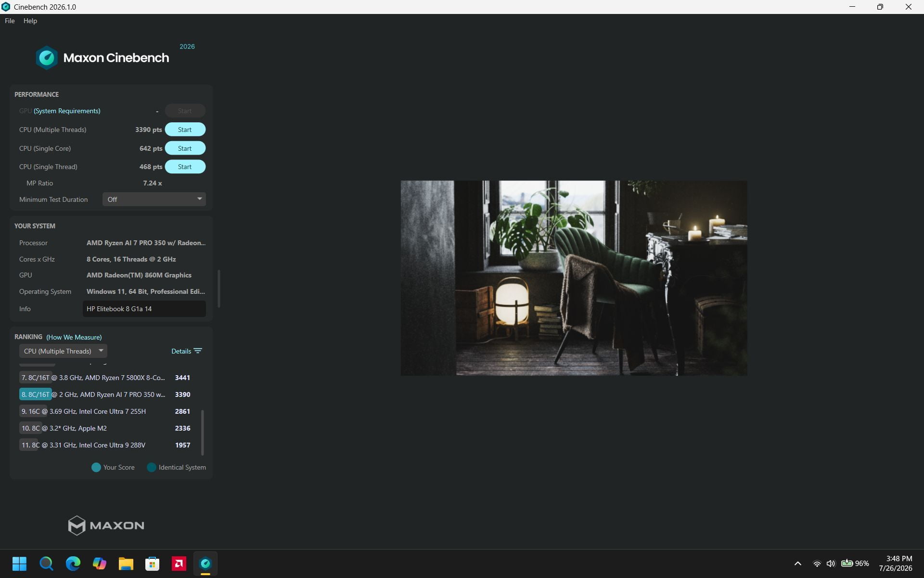Select the Intel Core Ultra 9 288V ranking row
This screenshot has height=578, width=924.
[x=106, y=445]
